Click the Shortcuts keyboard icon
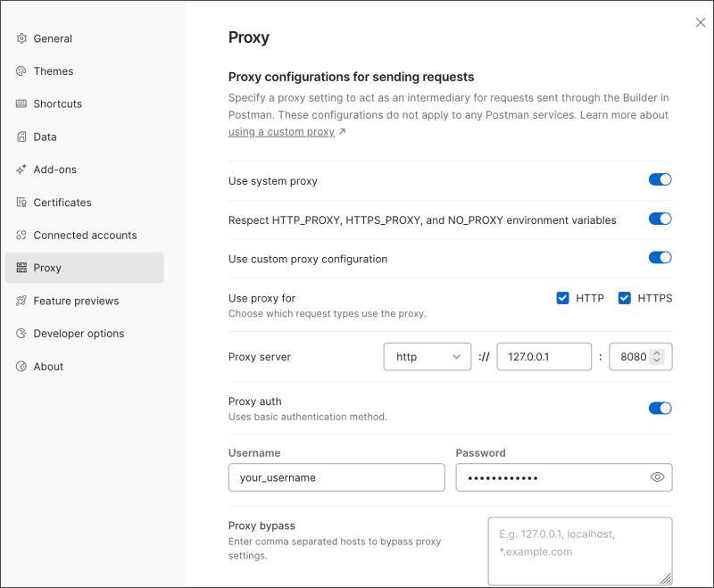Image resolution: width=714 pixels, height=588 pixels. pos(21,104)
